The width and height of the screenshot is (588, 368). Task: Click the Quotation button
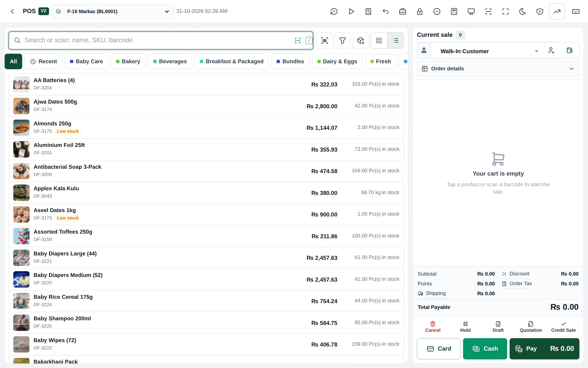coord(531,327)
